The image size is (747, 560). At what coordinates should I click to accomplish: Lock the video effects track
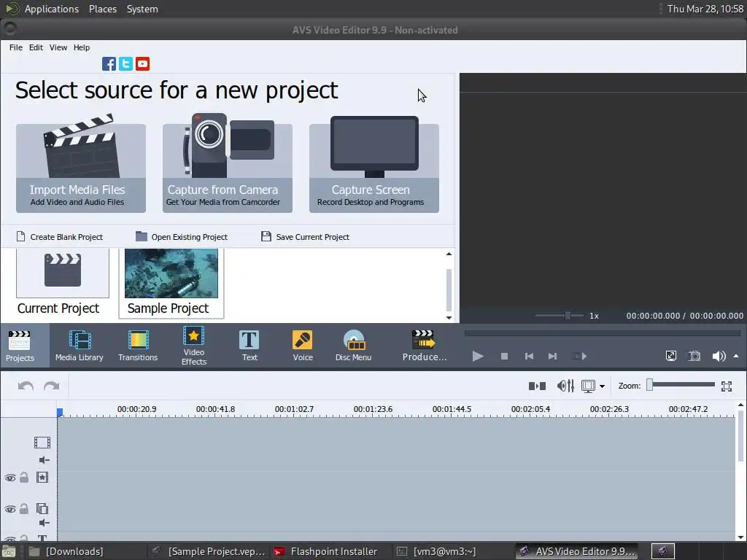(24, 477)
